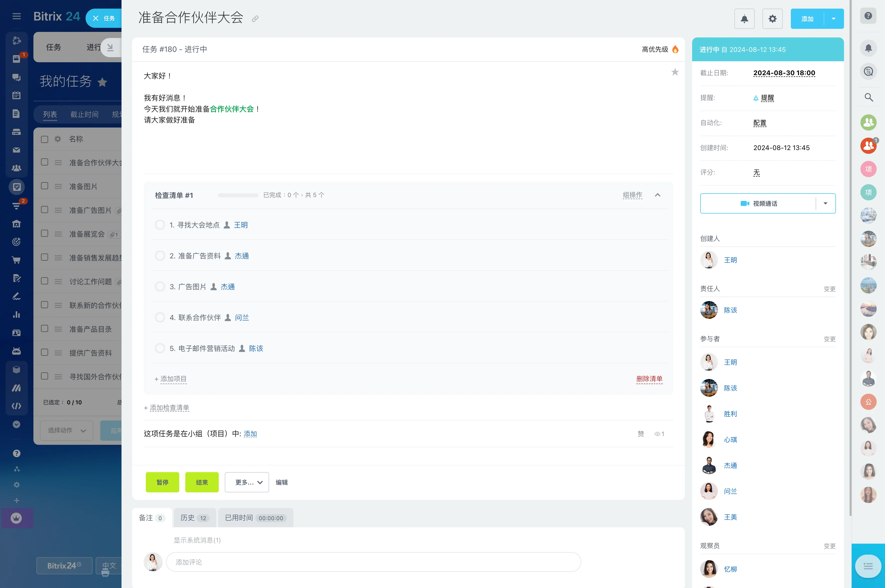Open mail envelope icon in left sidebar
The height and width of the screenshot is (588, 885).
(x=16, y=150)
